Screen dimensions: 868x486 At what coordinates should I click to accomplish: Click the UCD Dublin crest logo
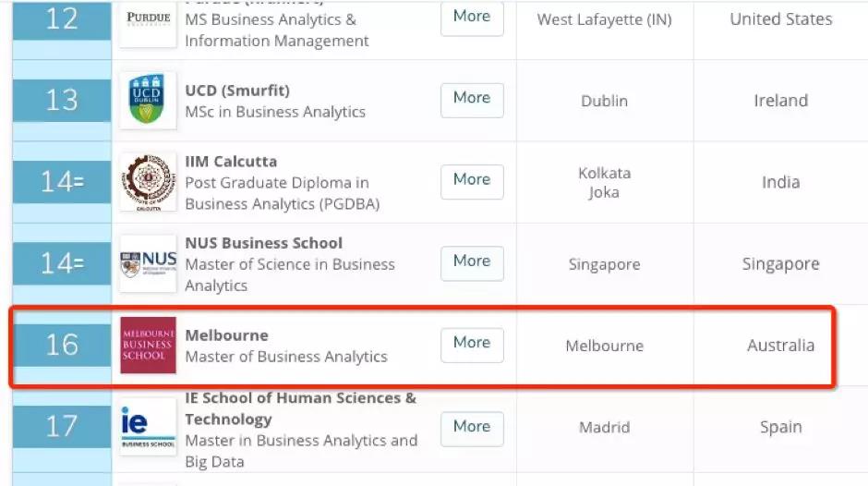pos(148,100)
